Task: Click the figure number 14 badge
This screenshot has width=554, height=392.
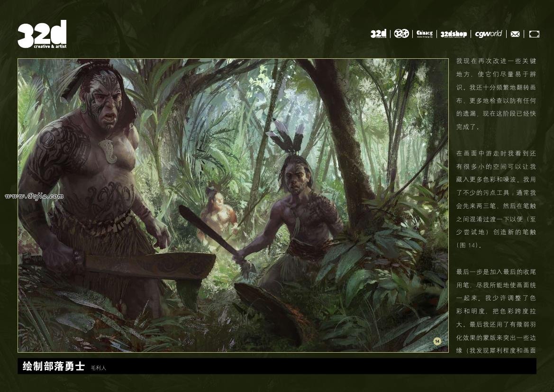Action: pyautogui.click(x=437, y=341)
